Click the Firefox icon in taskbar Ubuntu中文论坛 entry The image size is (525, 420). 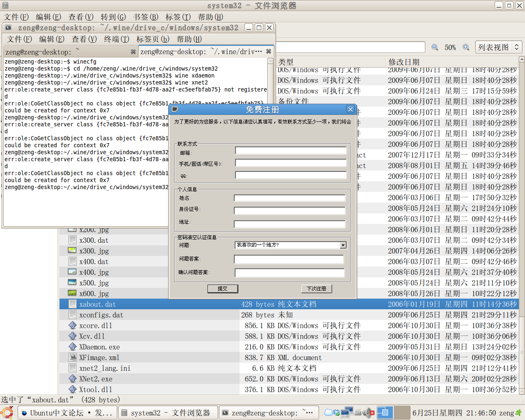tap(24, 413)
